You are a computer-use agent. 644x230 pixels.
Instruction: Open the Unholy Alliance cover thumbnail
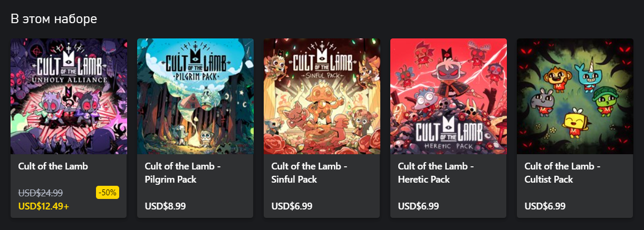(x=69, y=96)
